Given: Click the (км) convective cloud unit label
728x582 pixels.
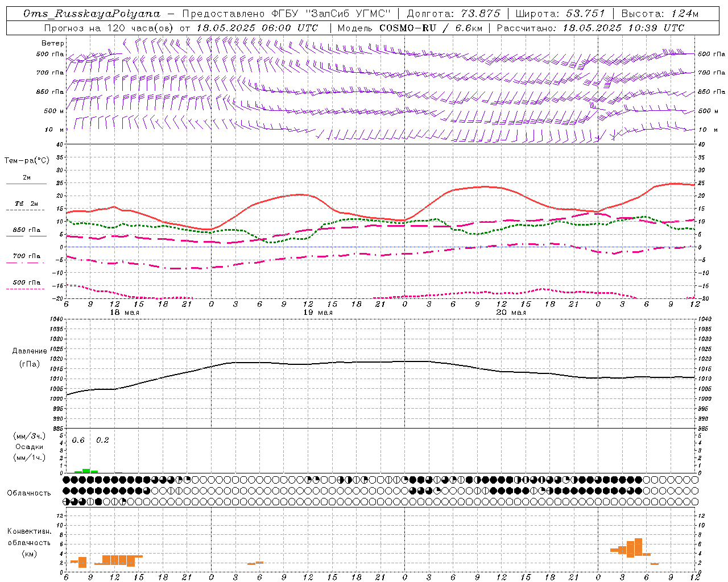Looking at the screenshot, I should (30, 554).
